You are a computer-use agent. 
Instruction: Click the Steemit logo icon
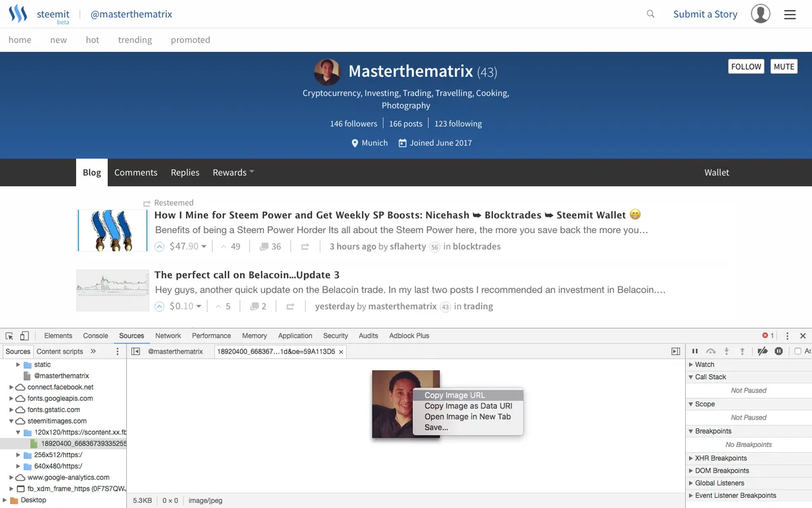pyautogui.click(x=18, y=14)
